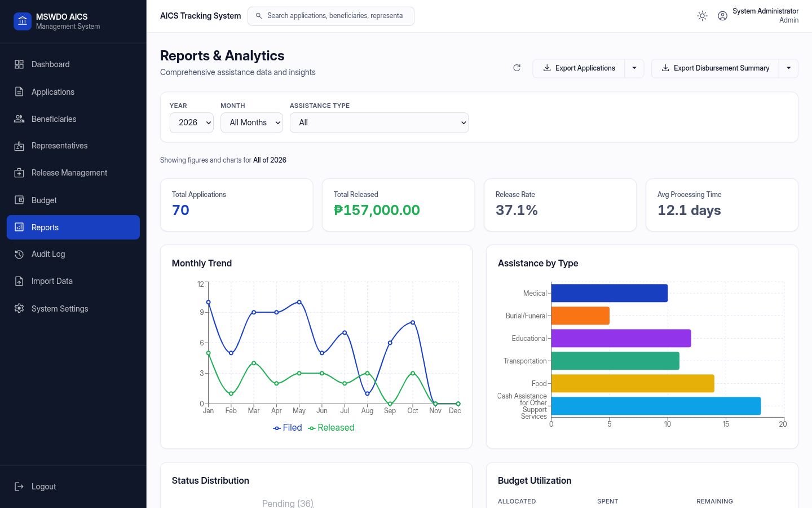Navigate to Release Management
The image size is (812, 508).
pyautogui.click(x=73, y=173)
